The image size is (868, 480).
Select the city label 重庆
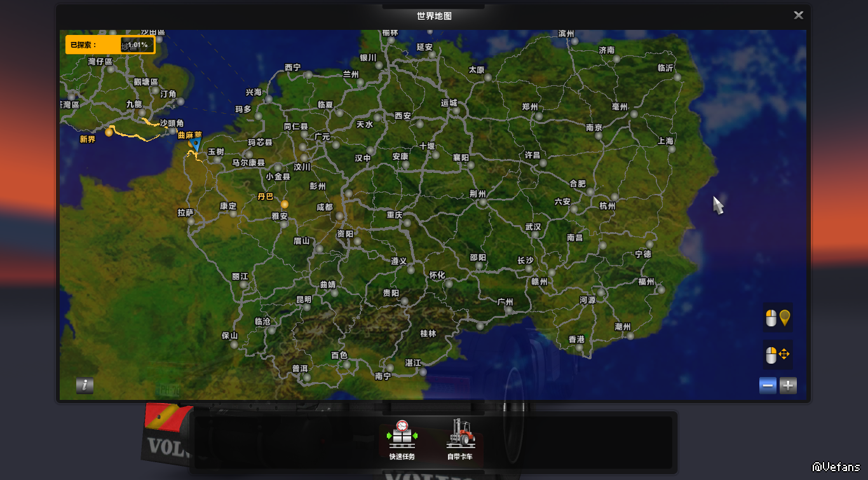coord(395,215)
